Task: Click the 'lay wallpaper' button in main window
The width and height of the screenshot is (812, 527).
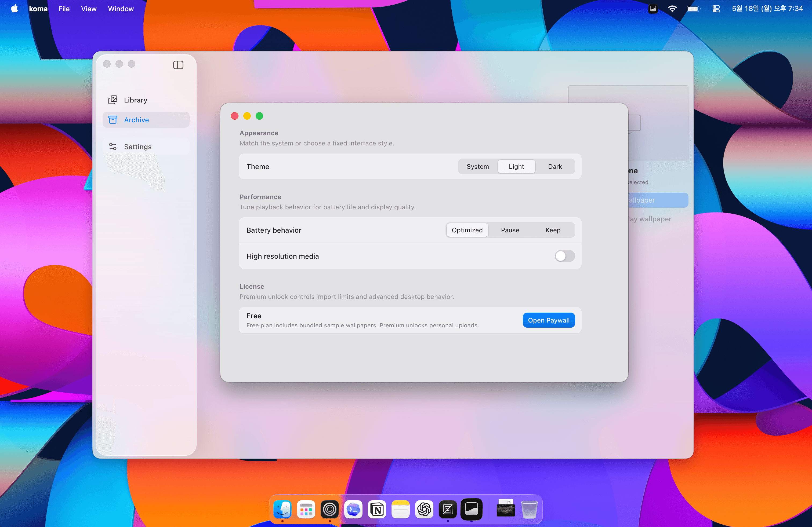Action: point(650,219)
